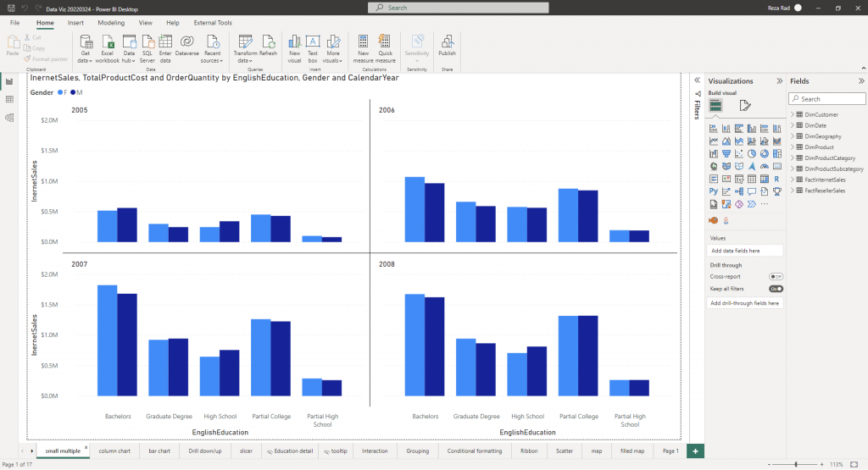Switch to Data view in left sidebar

pyautogui.click(x=9, y=99)
